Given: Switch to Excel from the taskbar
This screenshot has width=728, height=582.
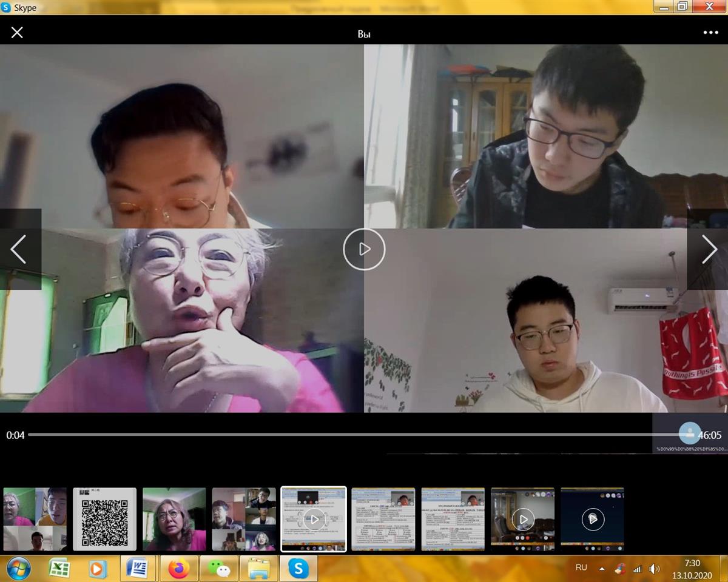Looking at the screenshot, I should [59, 569].
